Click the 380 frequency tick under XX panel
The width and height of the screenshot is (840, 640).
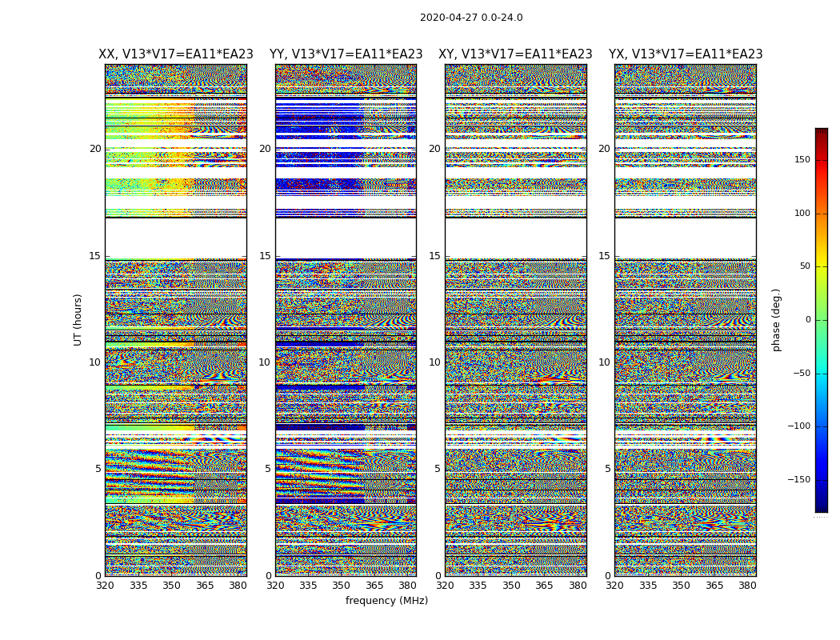238,586
